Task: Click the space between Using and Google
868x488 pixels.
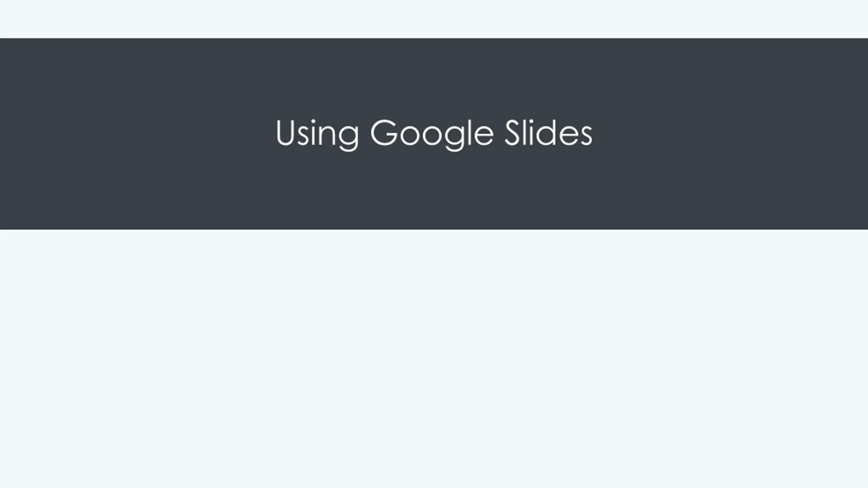Action: coord(365,134)
